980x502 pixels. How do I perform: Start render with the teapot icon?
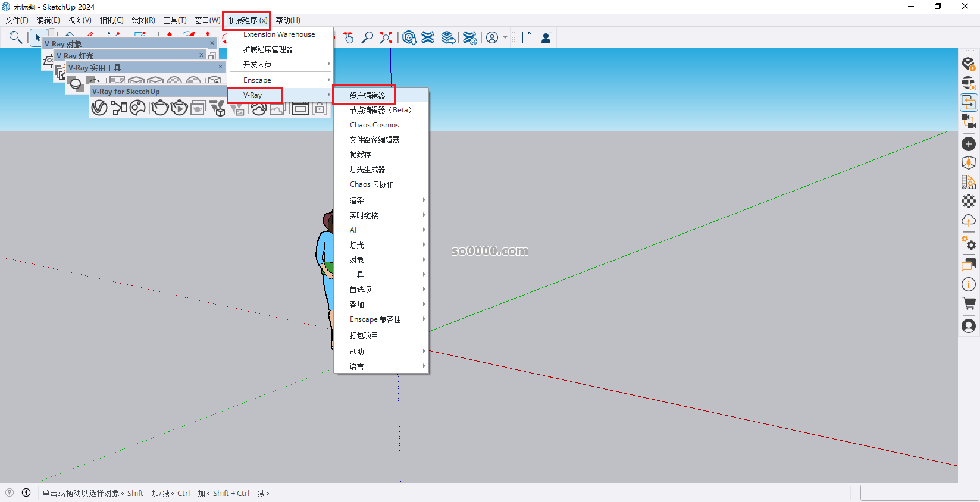[159, 108]
